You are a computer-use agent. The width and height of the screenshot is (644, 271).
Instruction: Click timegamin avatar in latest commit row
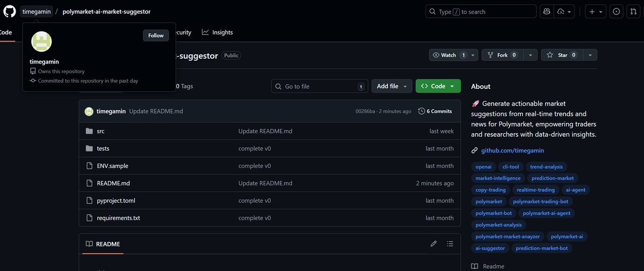(x=89, y=111)
